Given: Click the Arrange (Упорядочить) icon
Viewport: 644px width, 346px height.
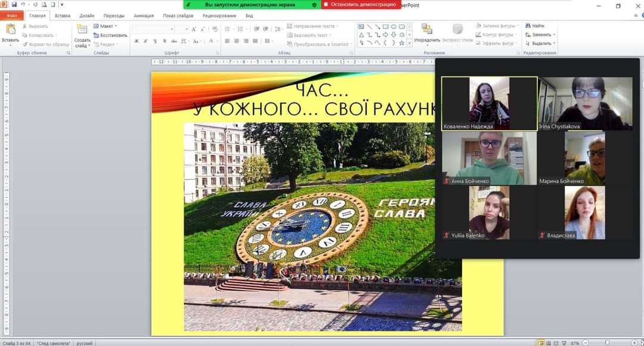Looking at the screenshot, I should (x=426, y=30).
